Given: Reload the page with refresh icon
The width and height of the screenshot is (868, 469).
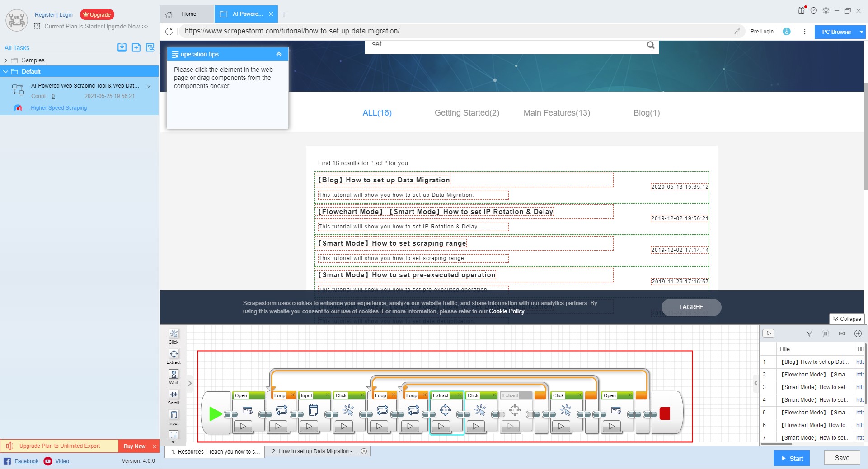Looking at the screenshot, I should click(169, 32).
